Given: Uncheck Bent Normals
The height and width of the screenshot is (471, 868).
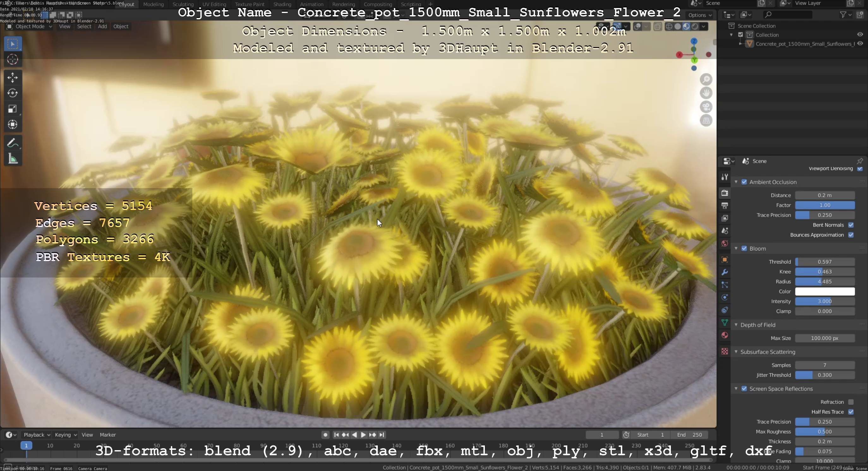Looking at the screenshot, I should (x=851, y=225).
